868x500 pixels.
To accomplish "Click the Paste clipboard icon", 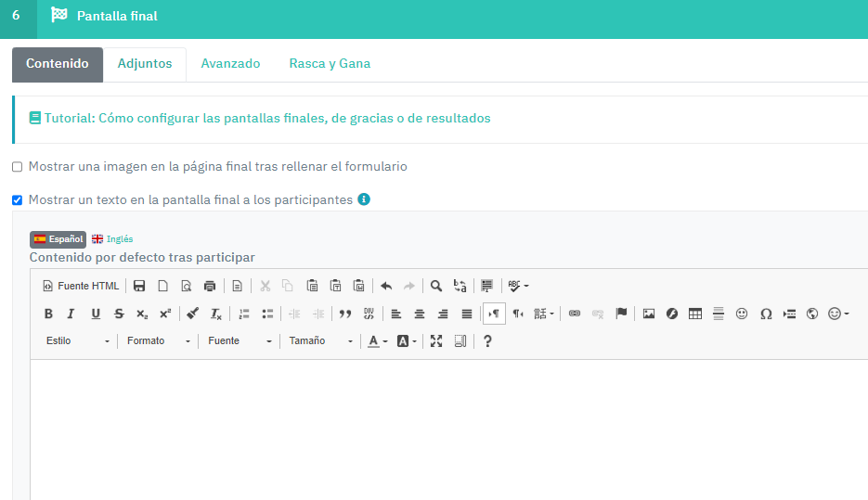I will 312,286.
